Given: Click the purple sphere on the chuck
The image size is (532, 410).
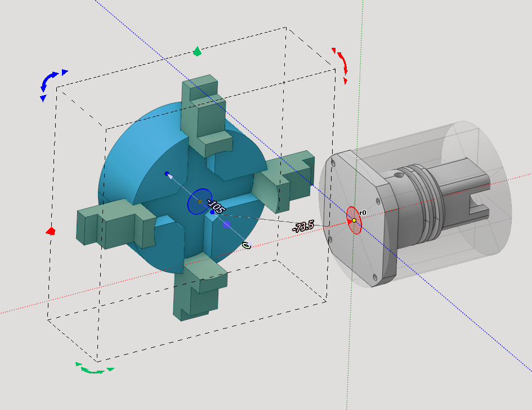Looking at the screenshot, I should 226,224.
